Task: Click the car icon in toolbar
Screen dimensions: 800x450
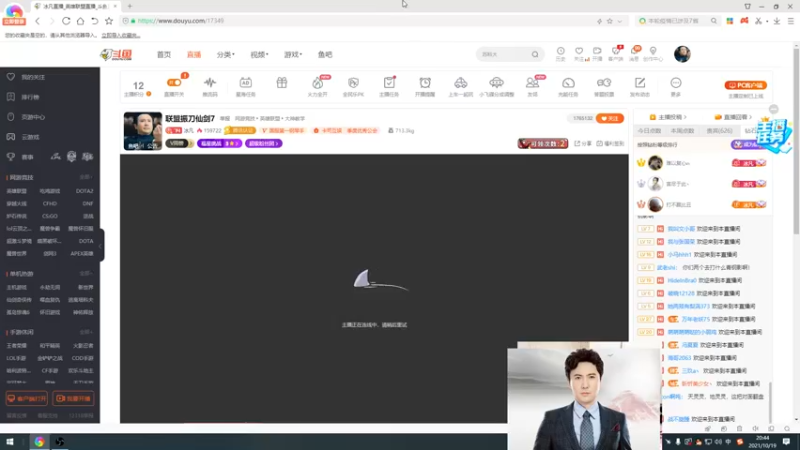Action: pos(461,83)
